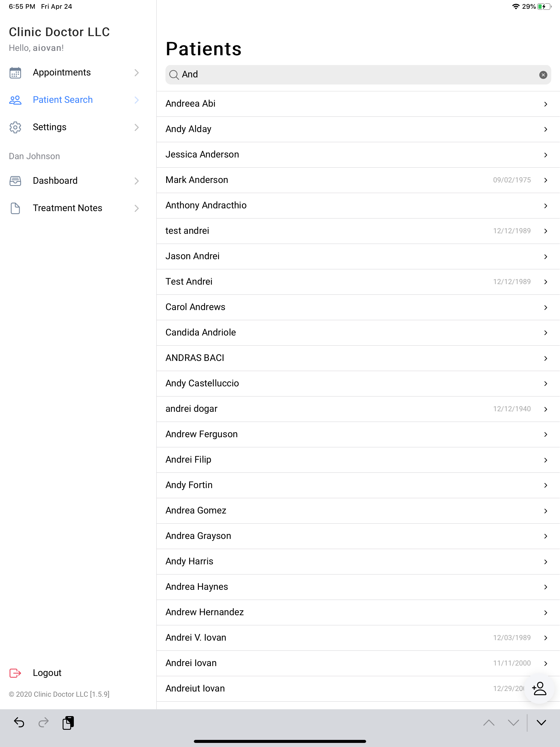Open Carol Andrews via row chevron
The width and height of the screenshot is (560, 747).
coord(546,307)
